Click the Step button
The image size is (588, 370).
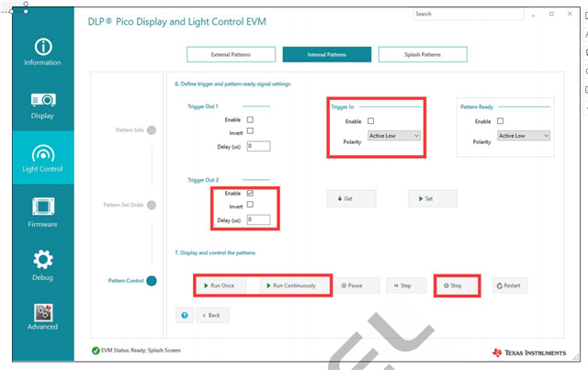point(406,286)
